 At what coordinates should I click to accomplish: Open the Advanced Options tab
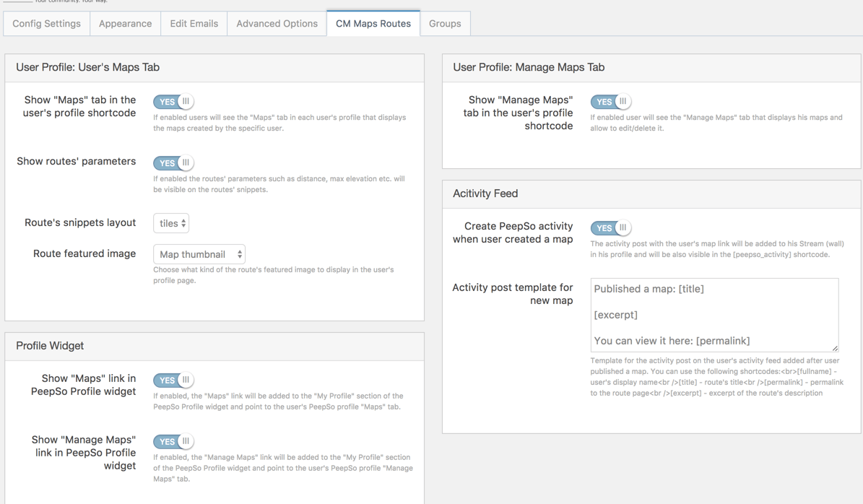coord(277,24)
